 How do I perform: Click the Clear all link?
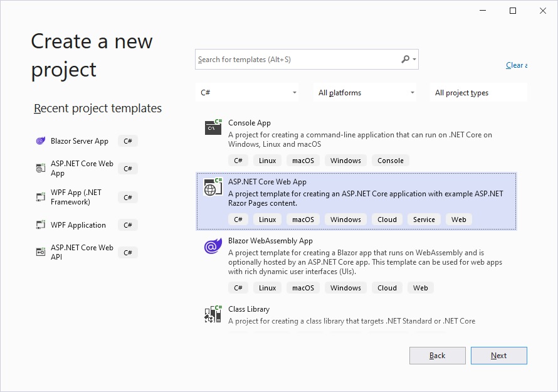pyautogui.click(x=516, y=65)
